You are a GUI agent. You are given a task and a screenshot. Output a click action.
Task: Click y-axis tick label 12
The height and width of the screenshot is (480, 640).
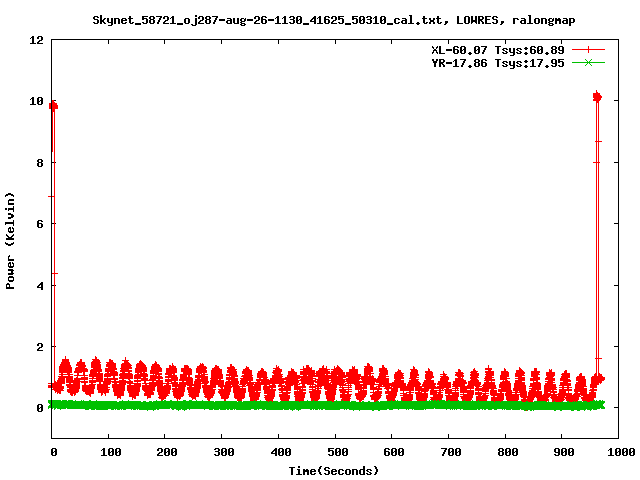tap(36, 40)
